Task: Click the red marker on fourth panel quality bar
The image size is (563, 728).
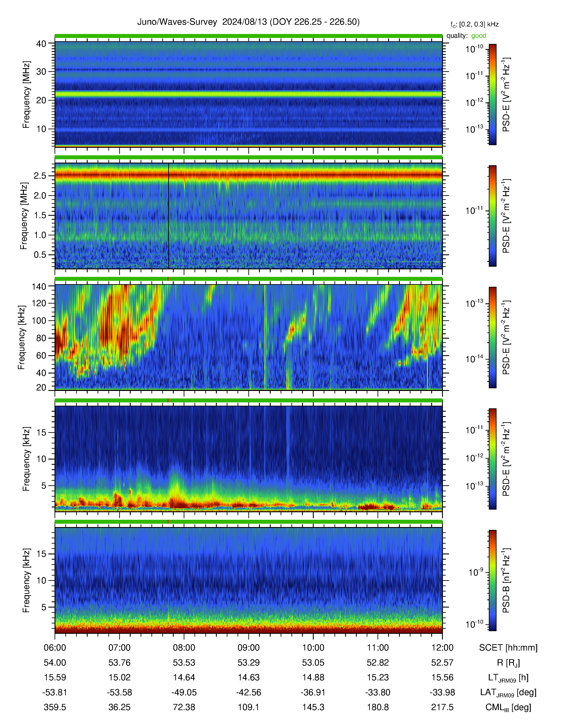Action: [x=168, y=400]
